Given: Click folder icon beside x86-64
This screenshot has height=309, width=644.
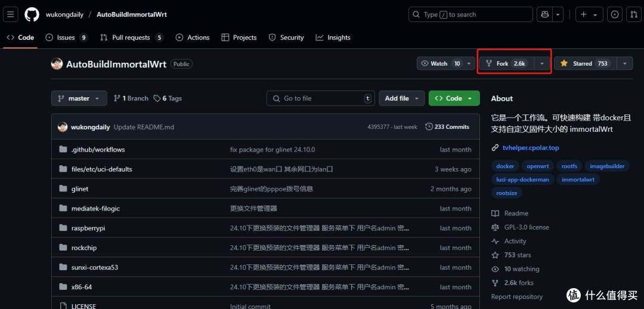Looking at the screenshot, I should (63, 287).
